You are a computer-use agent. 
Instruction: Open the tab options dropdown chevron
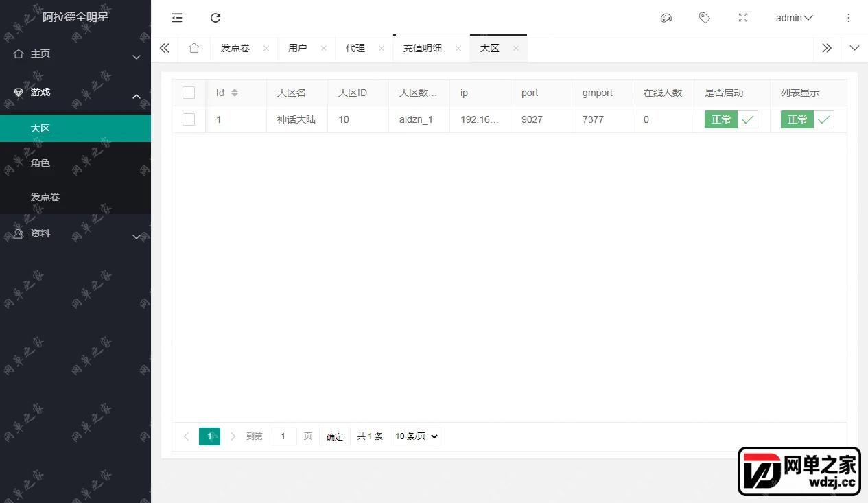(854, 48)
